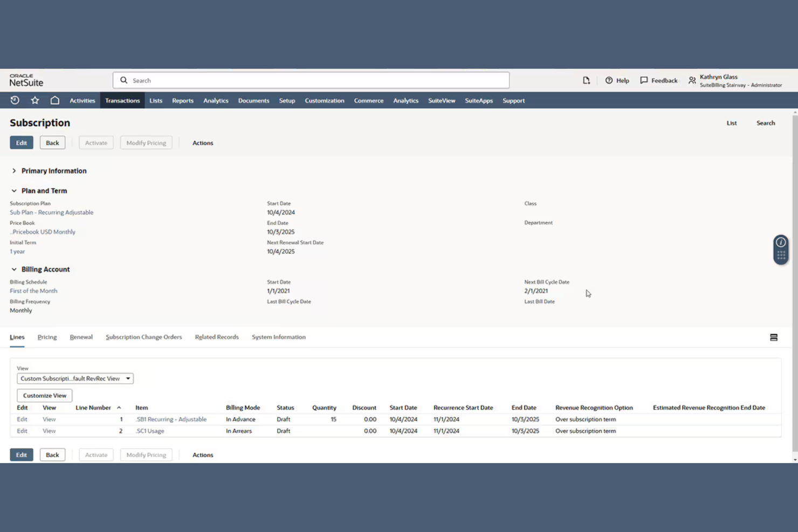The width and height of the screenshot is (798, 532).
Task: Switch to the Related Records subtab
Action: [x=217, y=337]
